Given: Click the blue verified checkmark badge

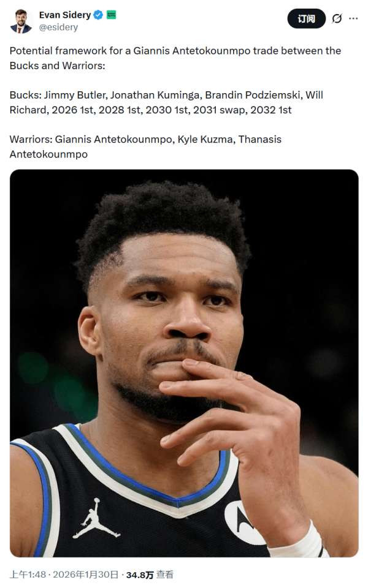Looking at the screenshot, I should [x=98, y=15].
